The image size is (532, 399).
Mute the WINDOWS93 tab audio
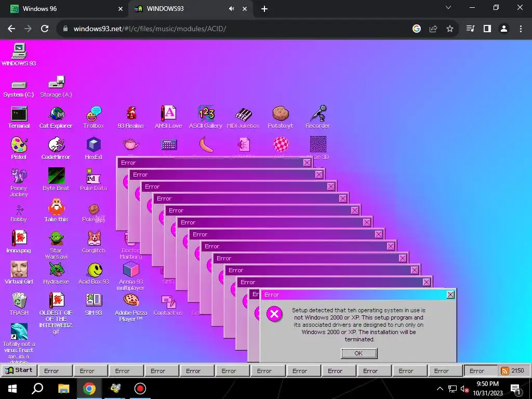(231, 9)
